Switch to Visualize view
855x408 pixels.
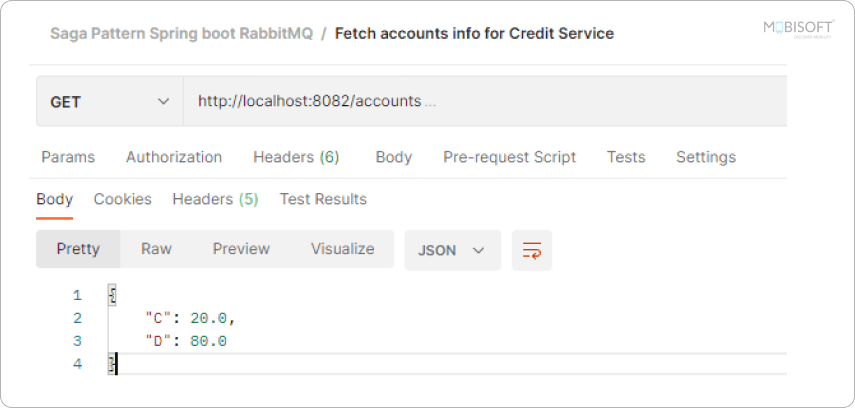[342, 249]
